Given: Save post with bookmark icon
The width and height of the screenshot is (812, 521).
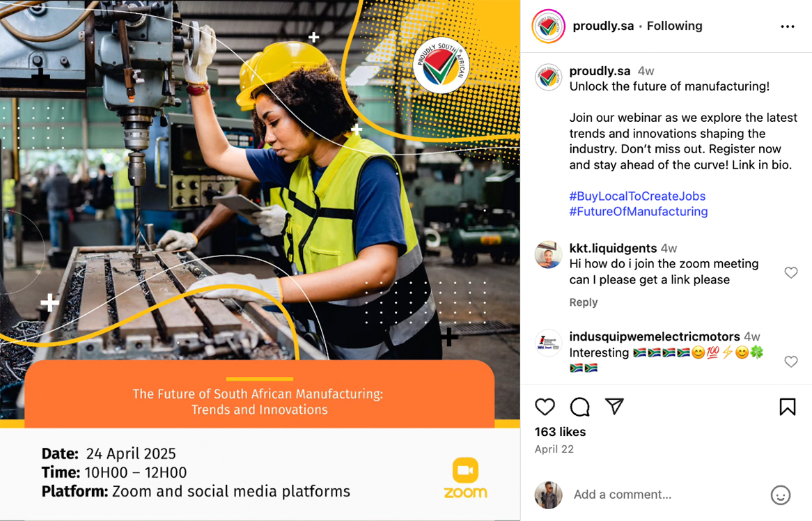Looking at the screenshot, I should point(787,407).
